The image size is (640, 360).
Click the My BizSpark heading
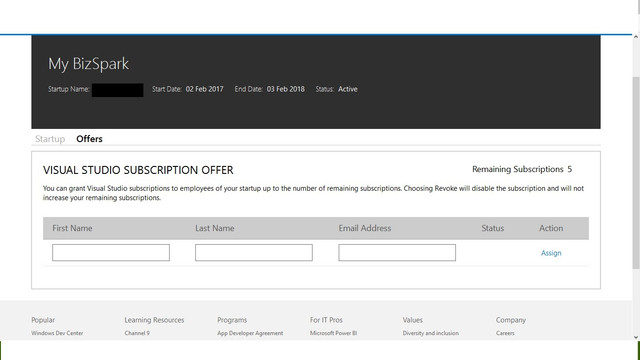89,64
